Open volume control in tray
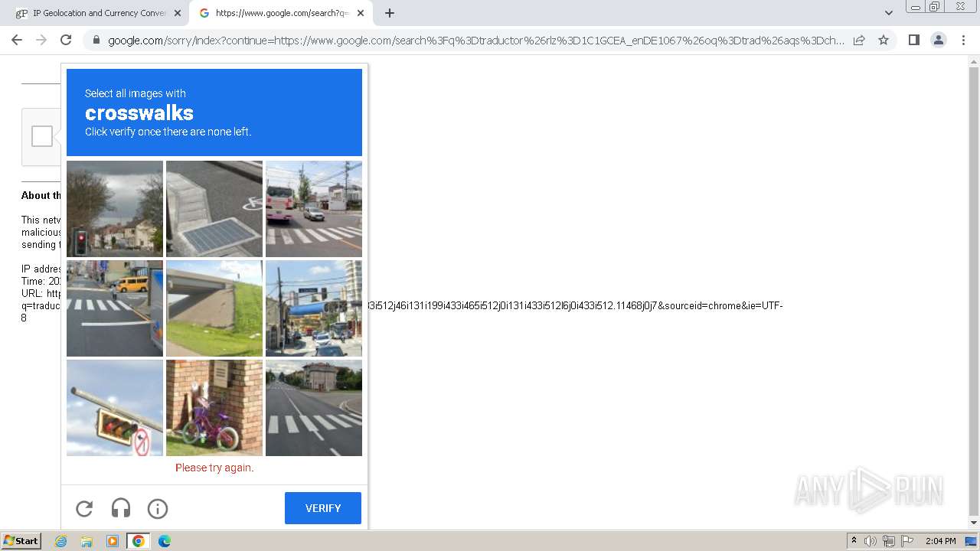This screenshot has height=551, width=980. coord(871,541)
